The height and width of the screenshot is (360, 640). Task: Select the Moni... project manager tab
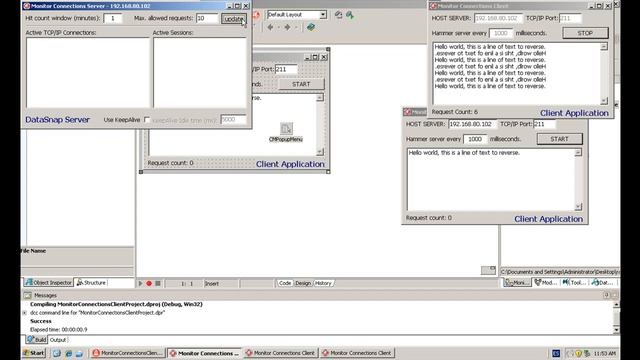click(517, 282)
